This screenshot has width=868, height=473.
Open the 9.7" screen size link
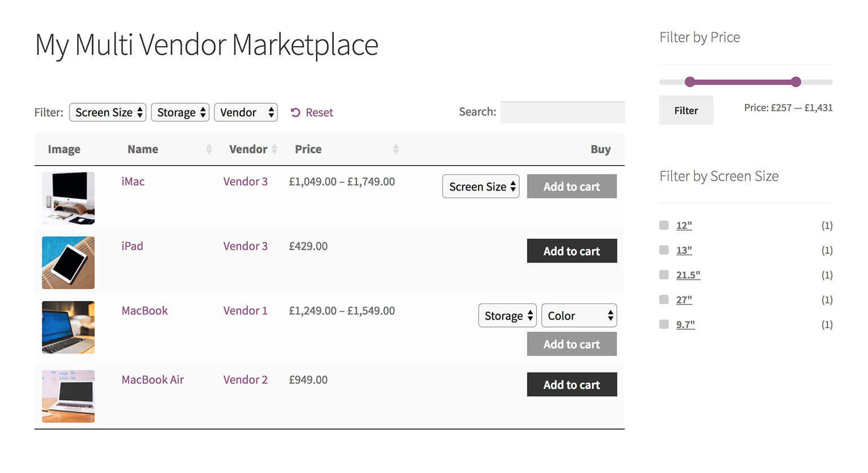point(685,324)
